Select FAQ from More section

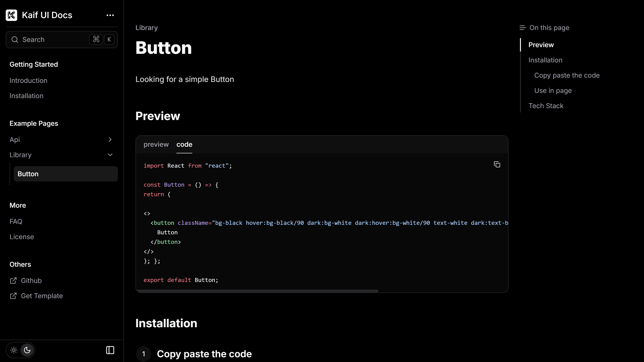point(16,222)
